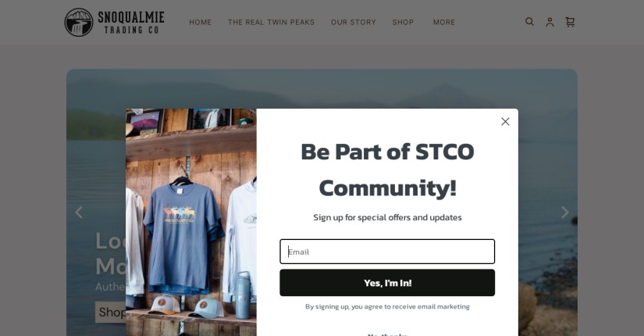Open the HOME menu item
Image resolution: width=644 pixels, height=336 pixels.
click(x=201, y=22)
